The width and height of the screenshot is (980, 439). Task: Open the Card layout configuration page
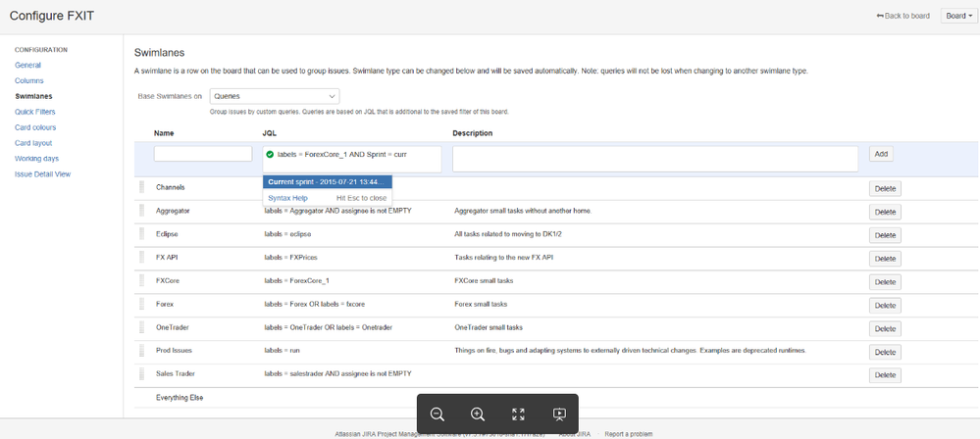[33, 143]
